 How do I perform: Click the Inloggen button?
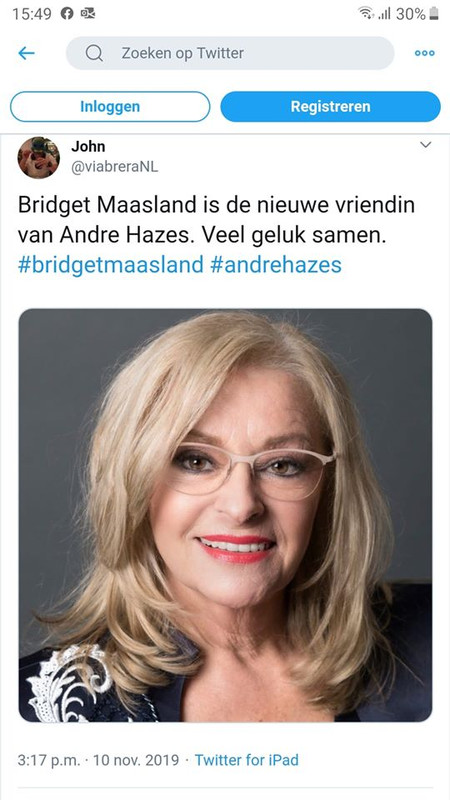click(110, 107)
